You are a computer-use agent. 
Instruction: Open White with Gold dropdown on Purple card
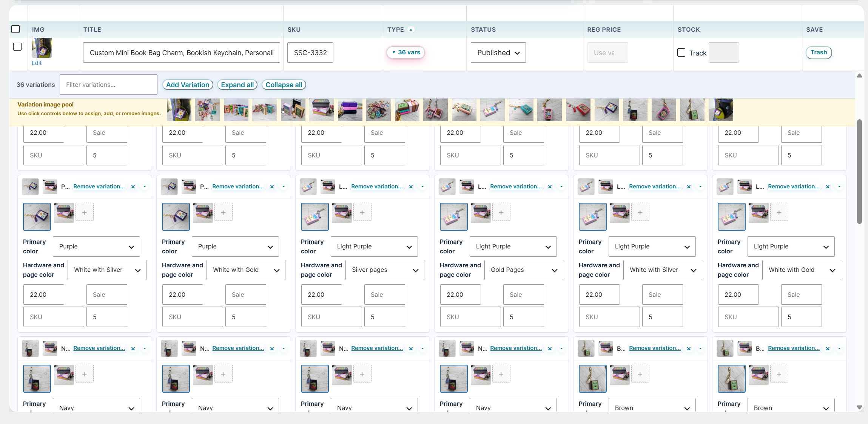click(246, 270)
